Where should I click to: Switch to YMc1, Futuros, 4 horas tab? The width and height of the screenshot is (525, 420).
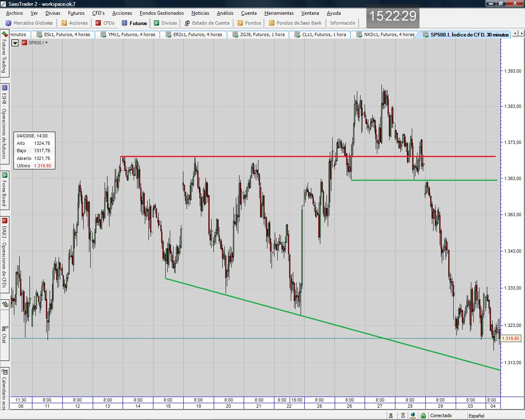128,34
